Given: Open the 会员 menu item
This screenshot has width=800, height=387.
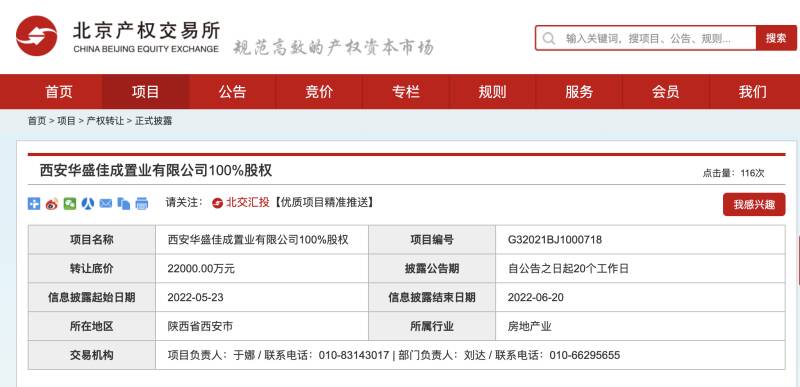Looking at the screenshot, I should [665, 92].
